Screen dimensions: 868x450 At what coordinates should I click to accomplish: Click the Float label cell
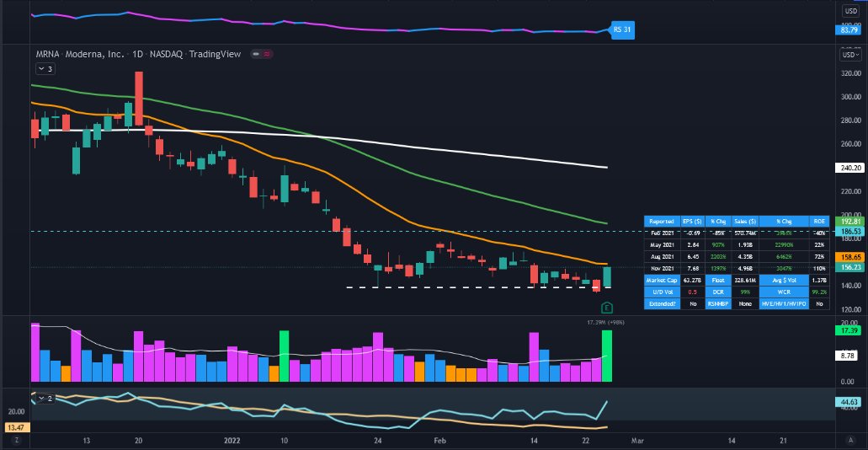(x=718, y=281)
